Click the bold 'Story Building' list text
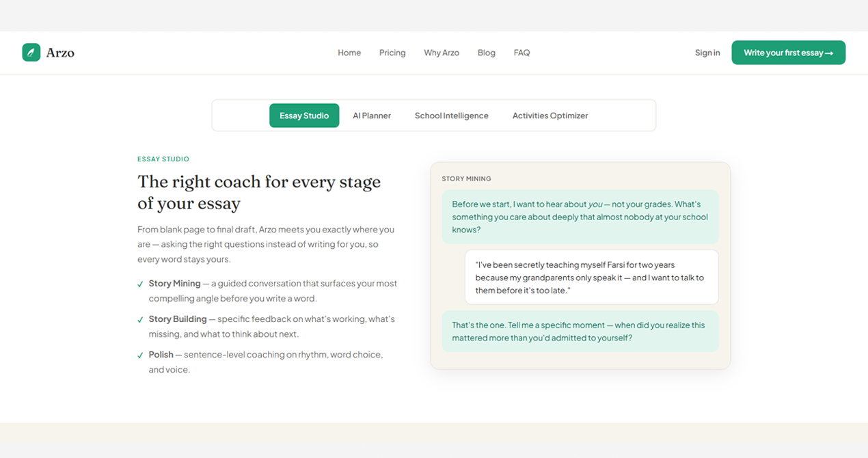 coord(178,319)
